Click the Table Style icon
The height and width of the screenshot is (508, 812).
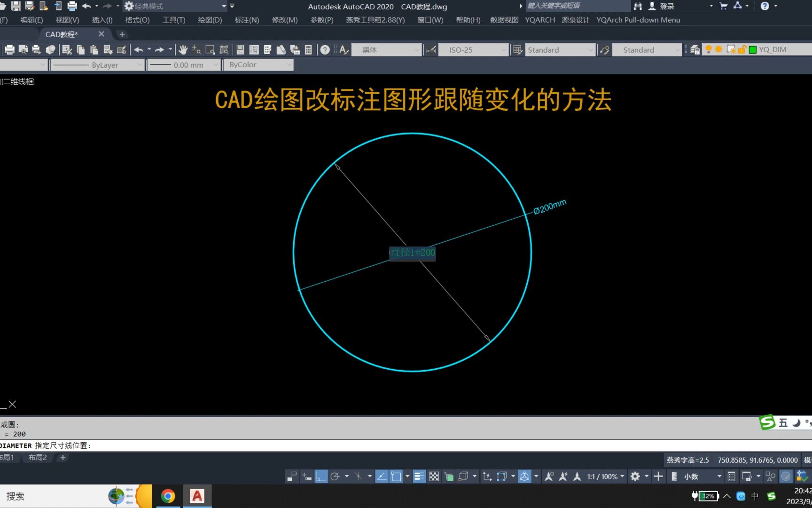pos(517,50)
